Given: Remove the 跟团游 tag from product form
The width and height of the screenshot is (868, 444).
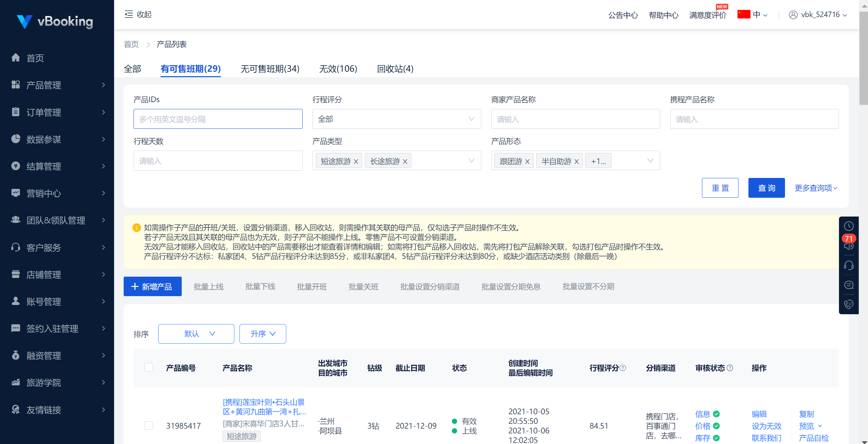Looking at the screenshot, I should tap(527, 162).
